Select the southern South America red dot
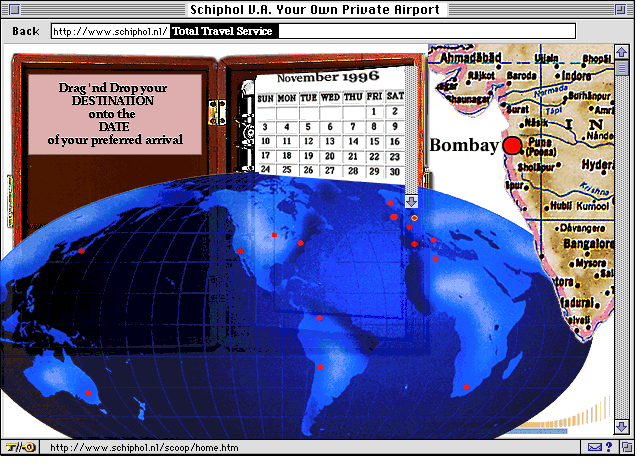This screenshot has height=469, width=637. click(321, 367)
